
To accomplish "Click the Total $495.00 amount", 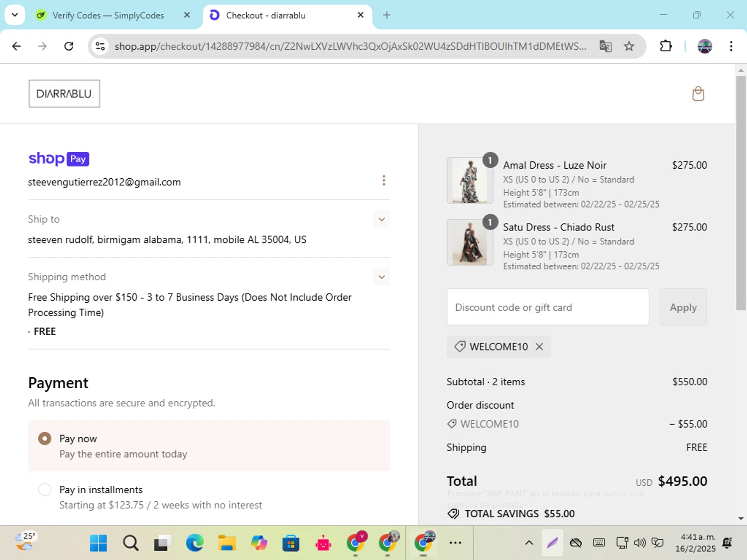I will coord(682,481).
